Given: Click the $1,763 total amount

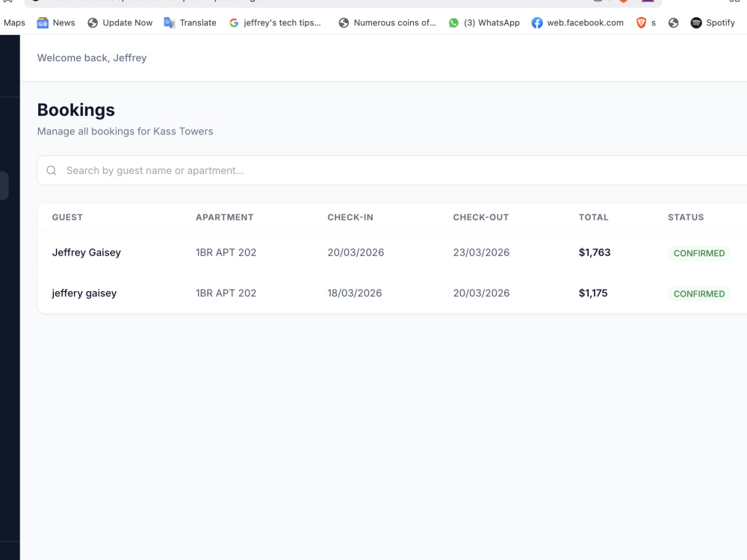Looking at the screenshot, I should point(595,253).
